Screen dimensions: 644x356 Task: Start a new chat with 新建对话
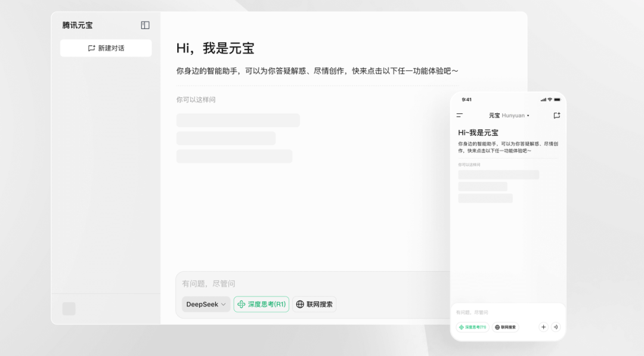click(x=106, y=48)
